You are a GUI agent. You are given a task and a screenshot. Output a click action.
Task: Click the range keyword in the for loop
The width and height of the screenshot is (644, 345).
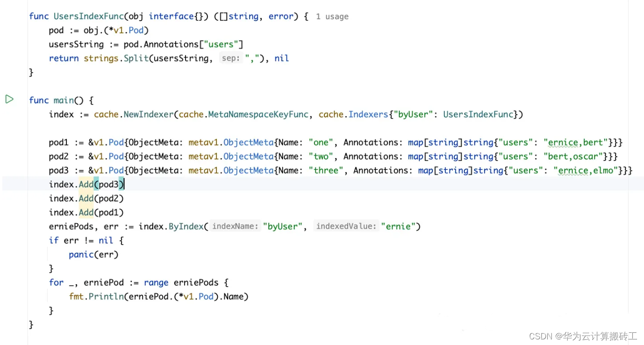[156, 282]
